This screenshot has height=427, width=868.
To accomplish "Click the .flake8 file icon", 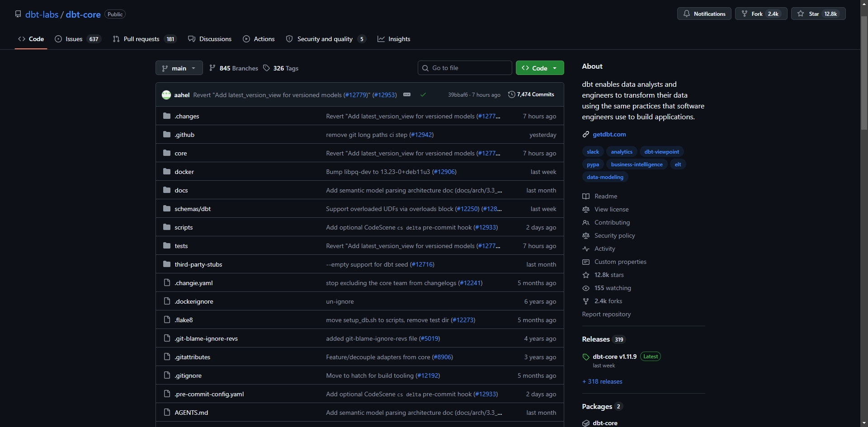I will 167,319.
